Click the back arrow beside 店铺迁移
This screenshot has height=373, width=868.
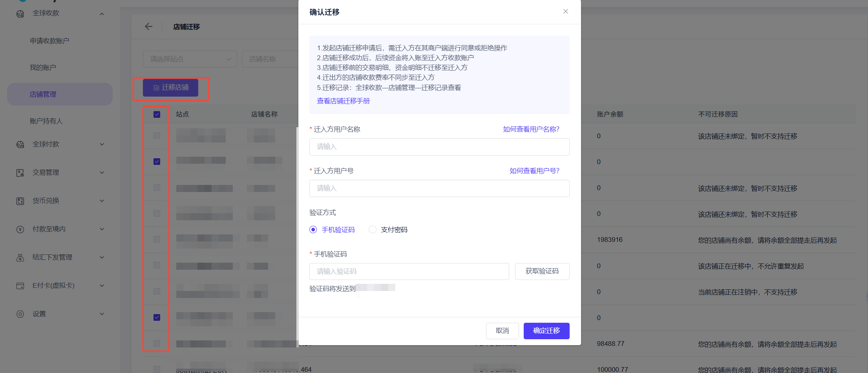pyautogui.click(x=148, y=27)
